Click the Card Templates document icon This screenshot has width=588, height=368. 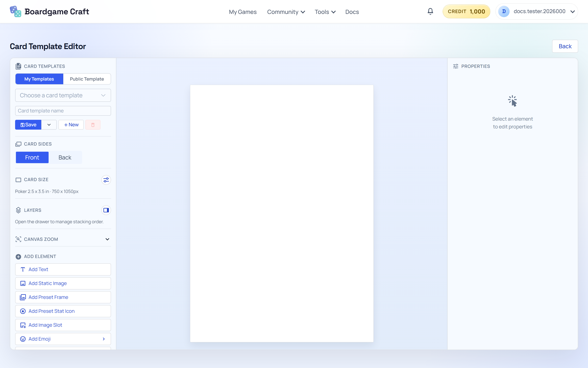(18, 66)
